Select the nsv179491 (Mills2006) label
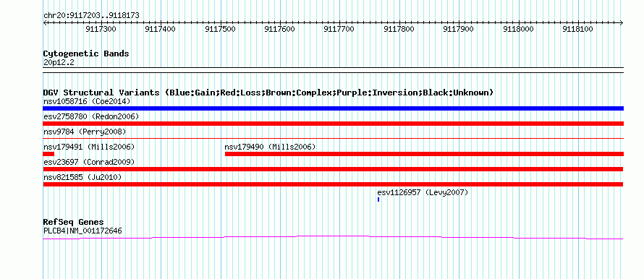 [x=89, y=147]
